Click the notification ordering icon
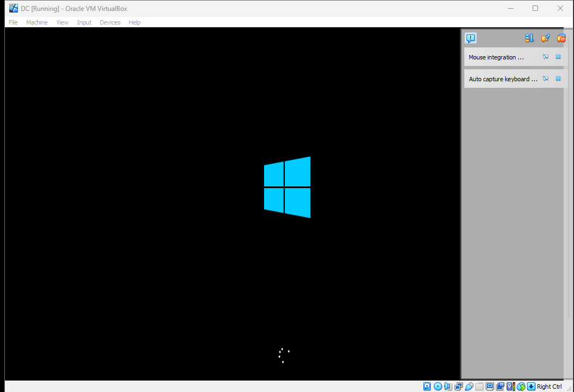 tap(529, 38)
